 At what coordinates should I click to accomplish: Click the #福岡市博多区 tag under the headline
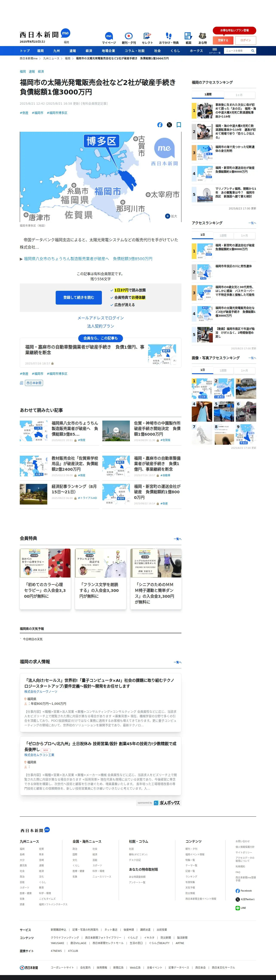pos(57,113)
